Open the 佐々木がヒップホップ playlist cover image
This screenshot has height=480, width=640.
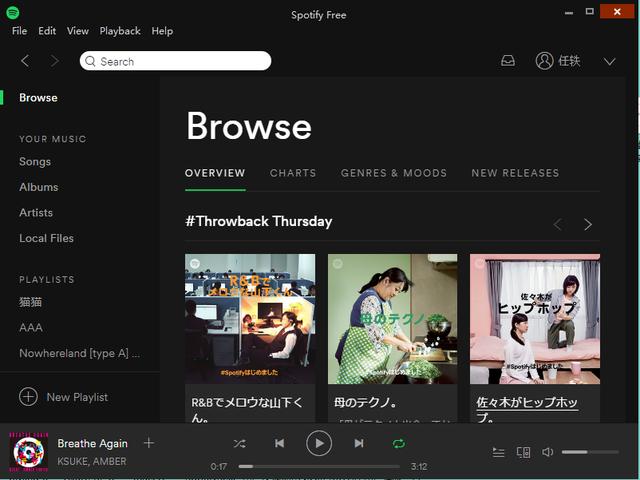tap(535, 319)
